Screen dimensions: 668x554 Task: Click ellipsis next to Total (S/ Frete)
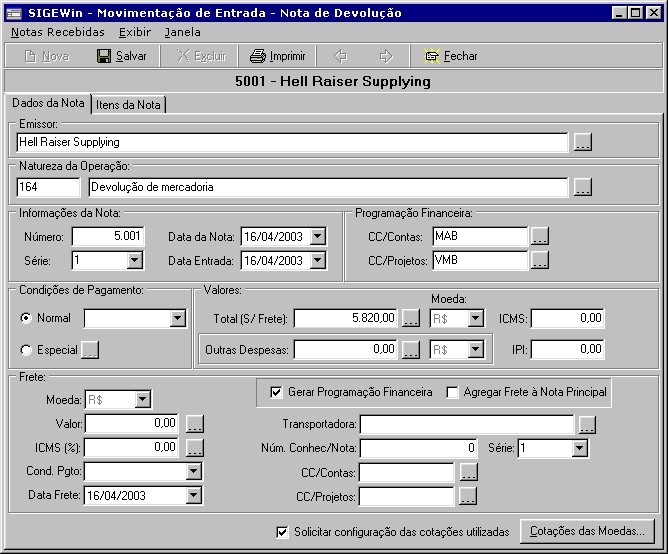(411, 318)
